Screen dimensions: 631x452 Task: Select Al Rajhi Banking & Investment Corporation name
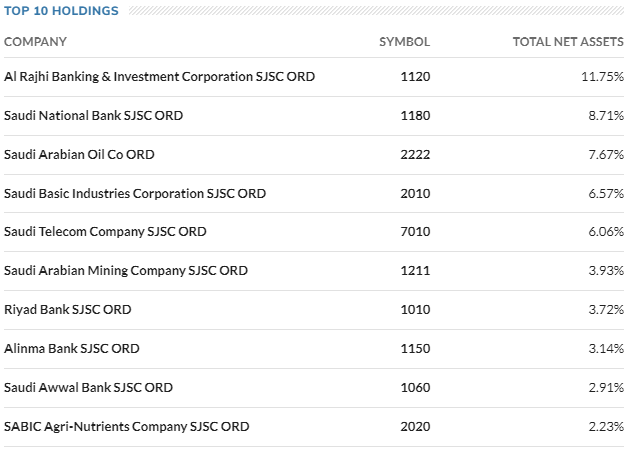click(159, 76)
